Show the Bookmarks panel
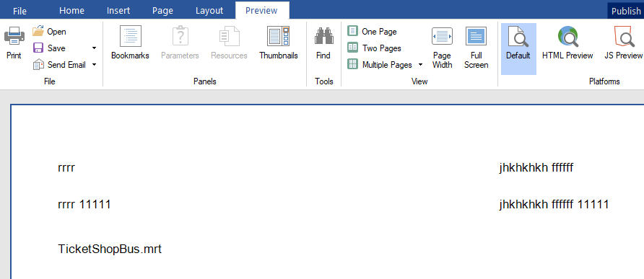Image resolution: width=644 pixels, height=279 pixels. click(x=130, y=43)
